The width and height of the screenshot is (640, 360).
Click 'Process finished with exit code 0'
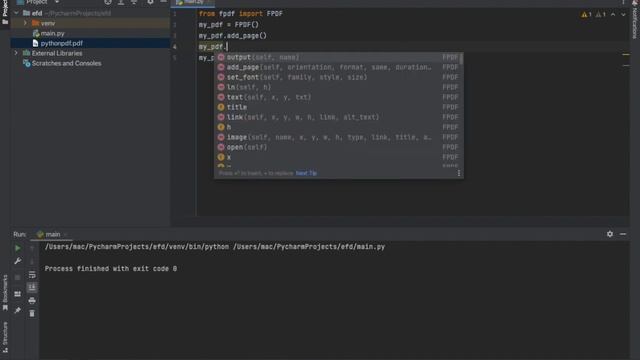click(x=111, y=269)
